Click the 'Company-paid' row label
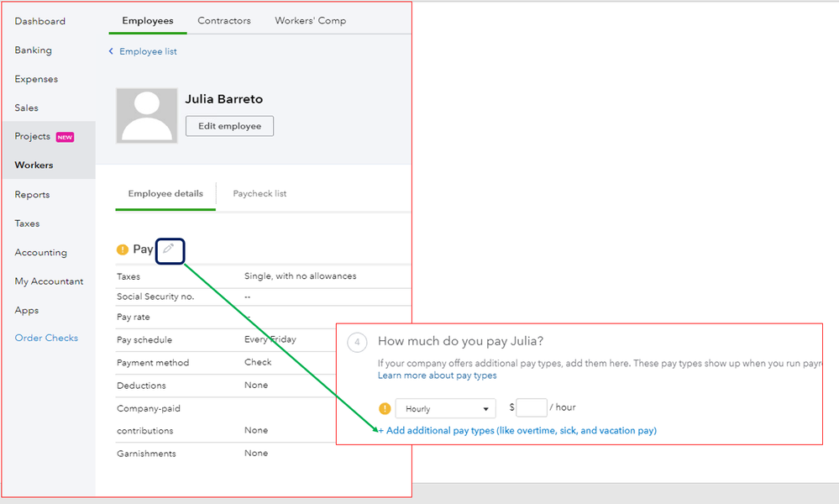This screenshot has height=504, width=839. click(148, 409)
